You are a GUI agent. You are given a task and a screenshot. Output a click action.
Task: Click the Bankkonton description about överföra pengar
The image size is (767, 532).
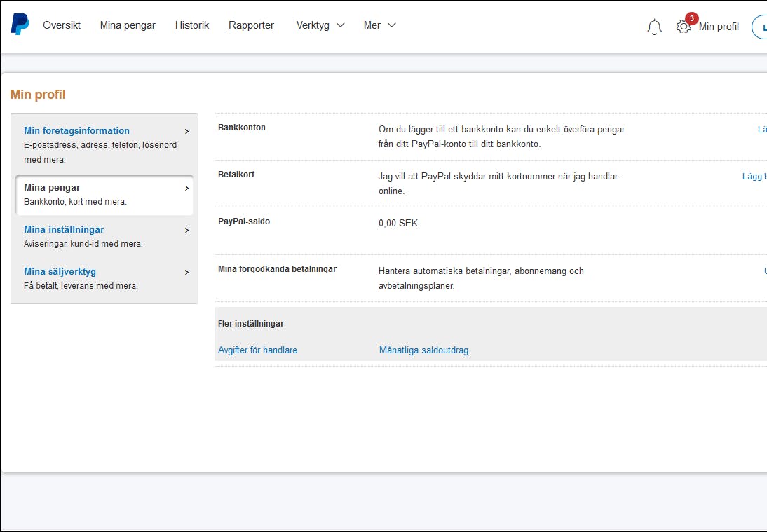(501, 137)
